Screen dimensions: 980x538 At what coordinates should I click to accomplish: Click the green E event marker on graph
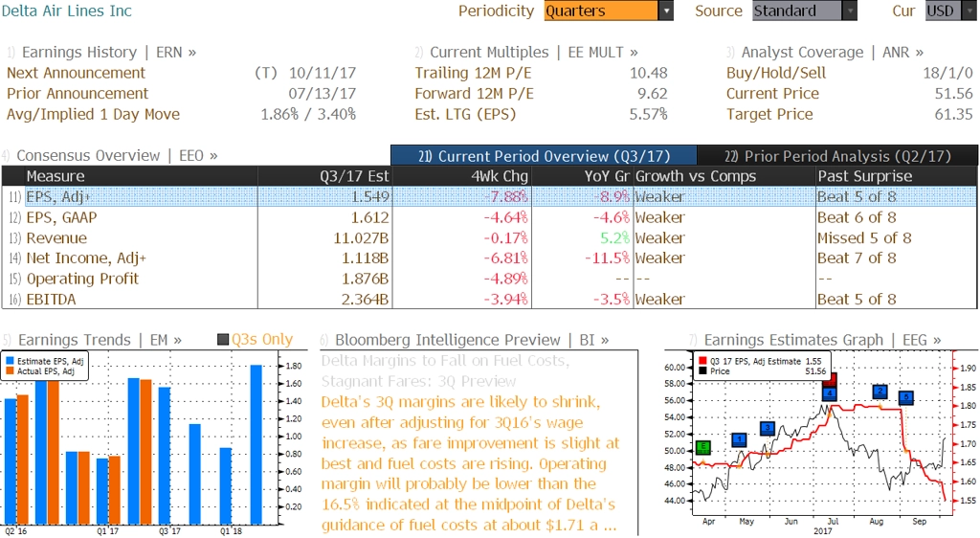tap(703, 447)
